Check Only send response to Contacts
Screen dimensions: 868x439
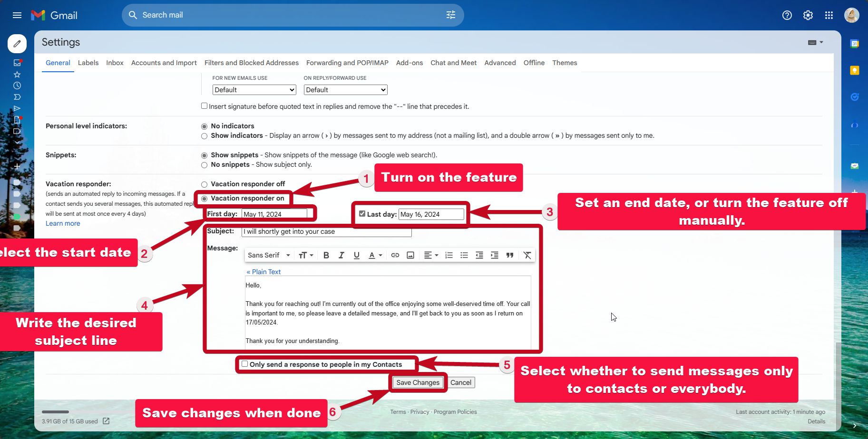pyautogui.click(x=244, y=364)
